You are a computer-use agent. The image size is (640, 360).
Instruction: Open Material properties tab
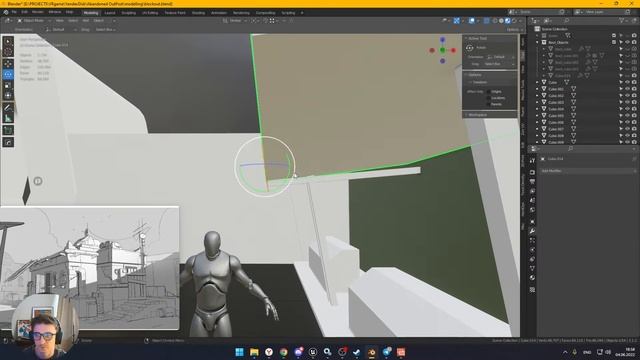pyautogui.click(x=532, y=278)
